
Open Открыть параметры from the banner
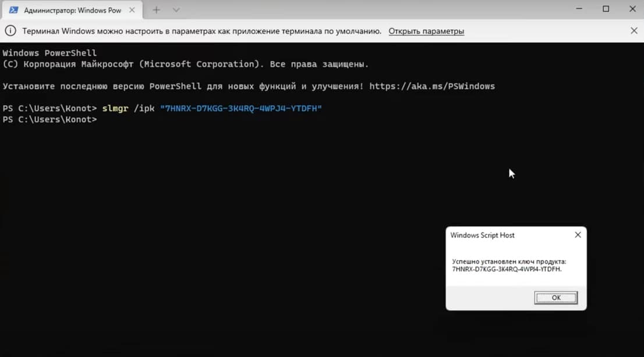(427, 30)
